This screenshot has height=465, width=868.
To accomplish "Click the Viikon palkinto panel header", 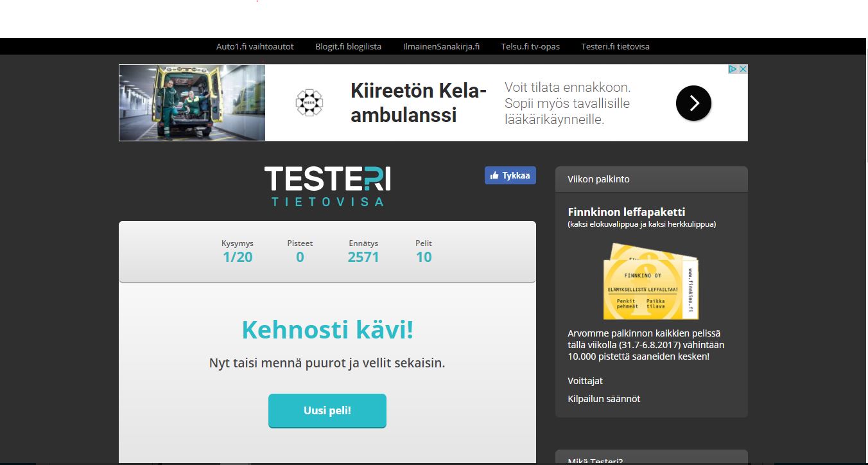I will coord(652,179).
